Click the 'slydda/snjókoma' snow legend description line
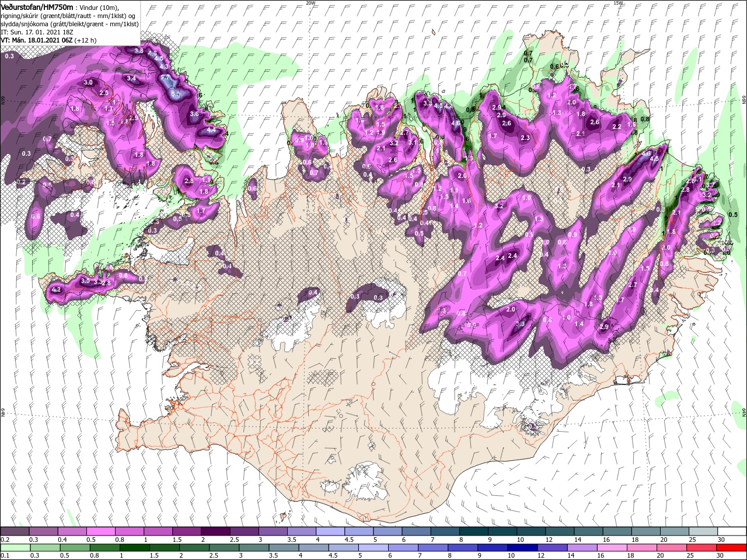This screenshot has height=560, width=747. click(69, 23)
